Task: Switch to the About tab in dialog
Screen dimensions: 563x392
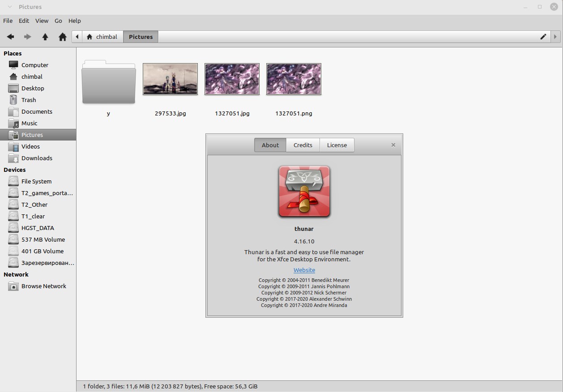Action: 270,145
